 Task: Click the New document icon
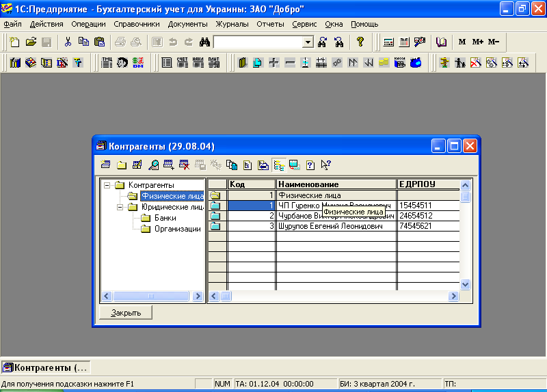pos(14,42)
